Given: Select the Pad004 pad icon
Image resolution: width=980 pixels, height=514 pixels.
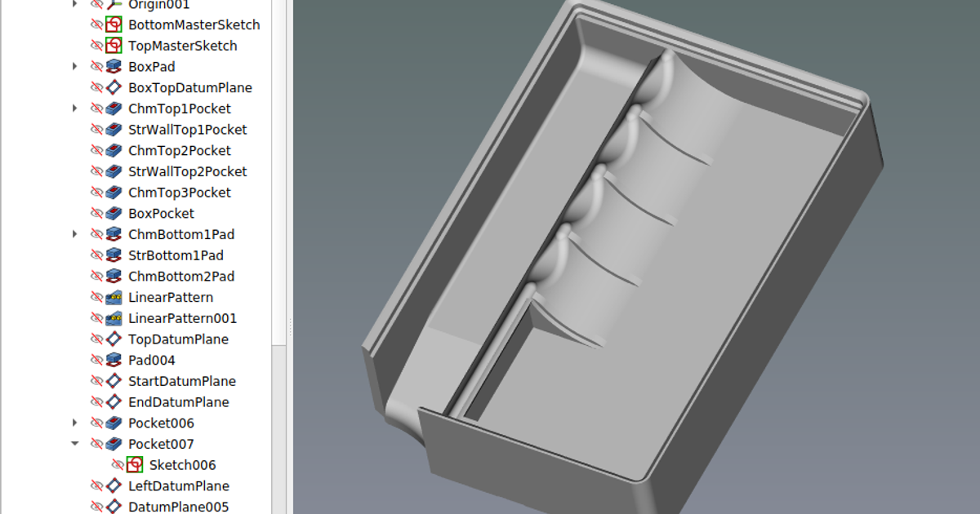Looking at the screenshot, I should tap(112, 359).
